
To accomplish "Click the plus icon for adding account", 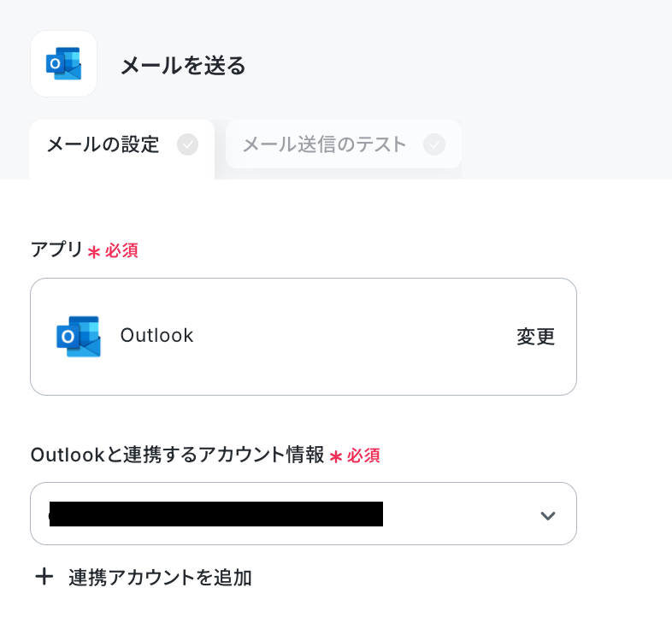I will [44, 576].
